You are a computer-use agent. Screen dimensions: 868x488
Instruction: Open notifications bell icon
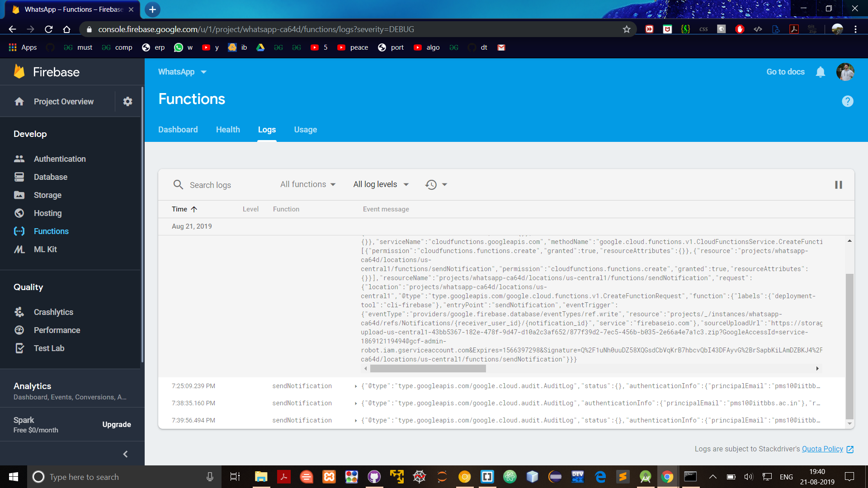pos(821,72)
